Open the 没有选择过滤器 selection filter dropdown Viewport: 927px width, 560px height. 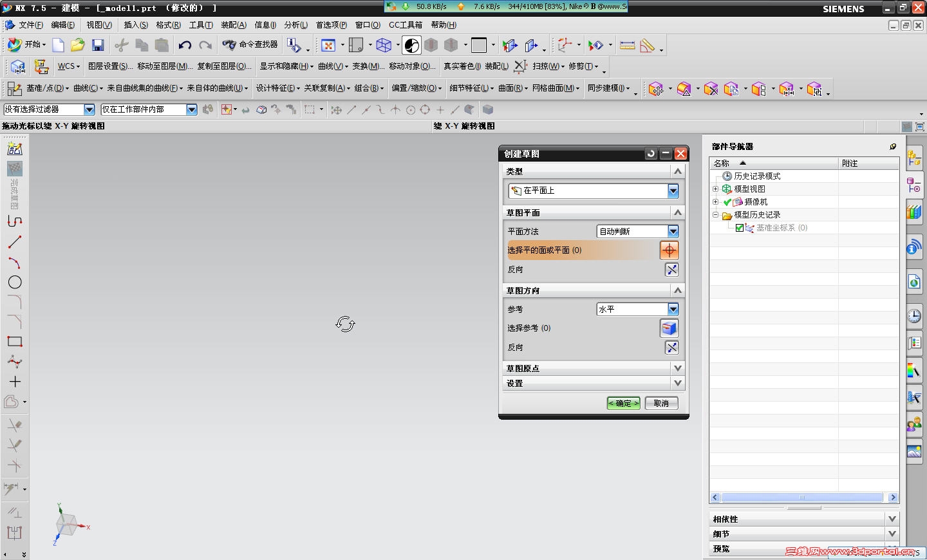pyautogui.click(x=89, y=109)
